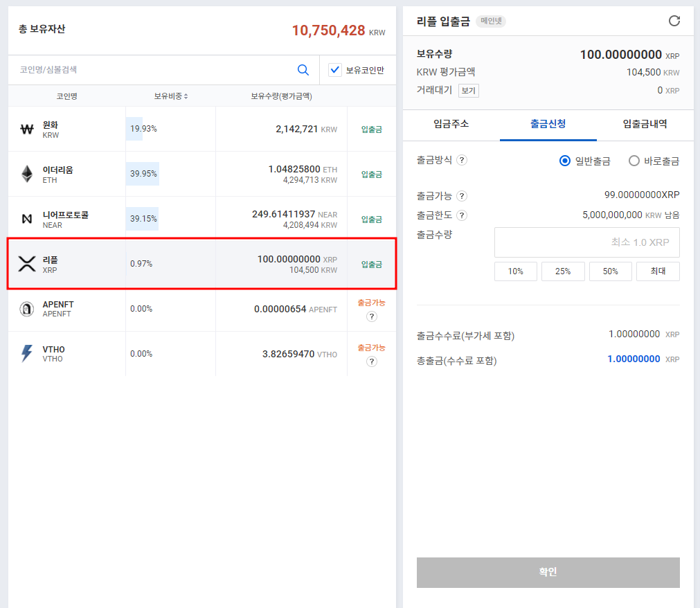Click the 니어프로토콜 coin name

point(66,215)
